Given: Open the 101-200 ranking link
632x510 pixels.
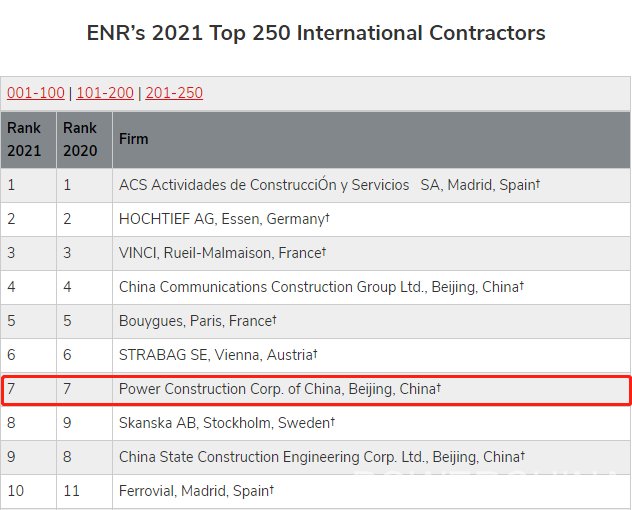Looking at the screenshot, I should [x=105, y=93].
